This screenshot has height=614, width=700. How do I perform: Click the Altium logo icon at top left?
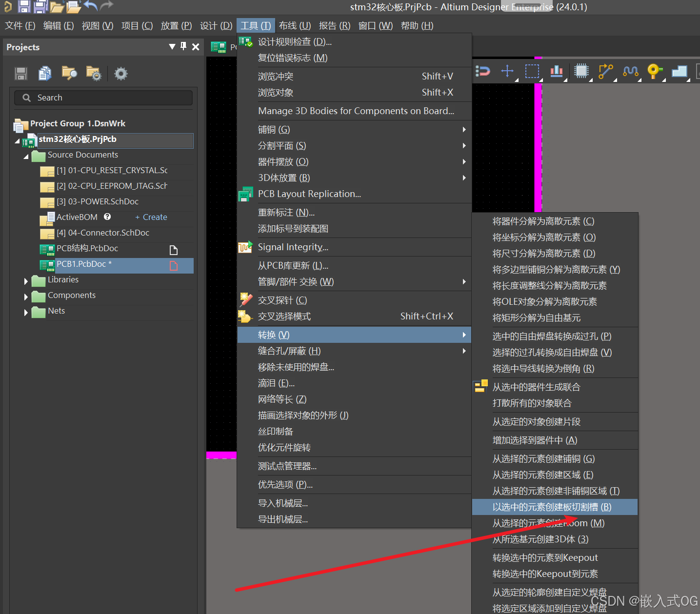[x=7, y=6]
